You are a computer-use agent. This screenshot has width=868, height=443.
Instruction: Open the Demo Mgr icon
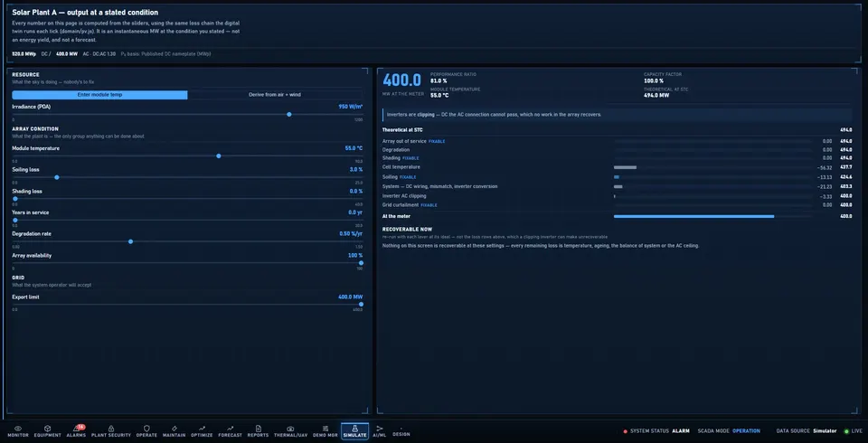pos(325,429)
